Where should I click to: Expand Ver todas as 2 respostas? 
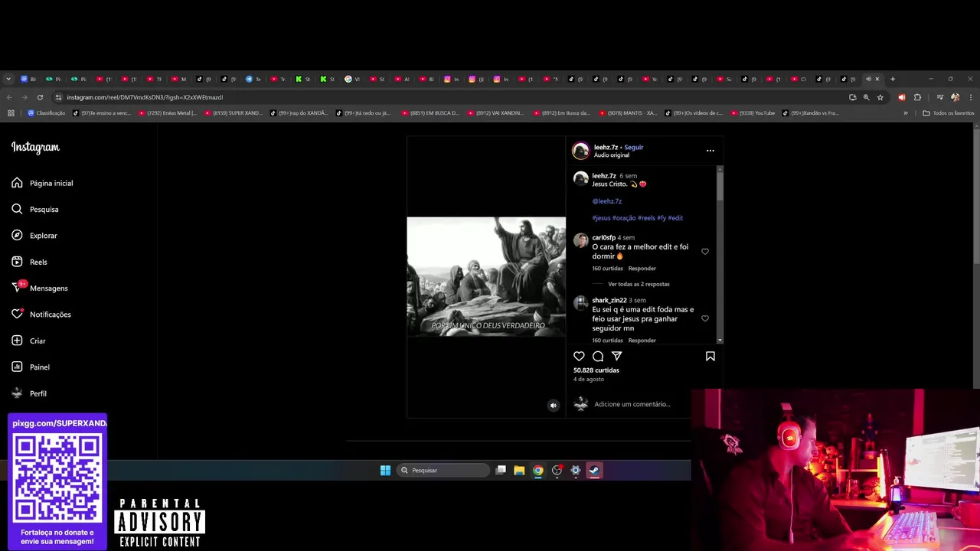point(639,284)
